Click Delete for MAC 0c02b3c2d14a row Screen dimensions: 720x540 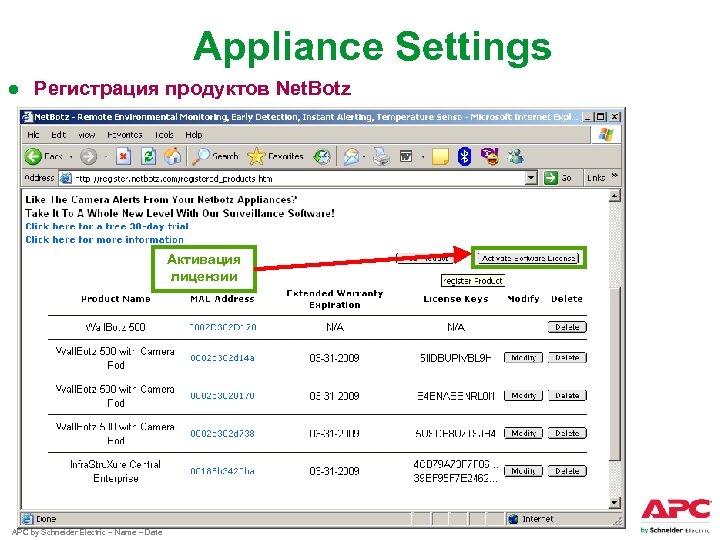point(567,357)
